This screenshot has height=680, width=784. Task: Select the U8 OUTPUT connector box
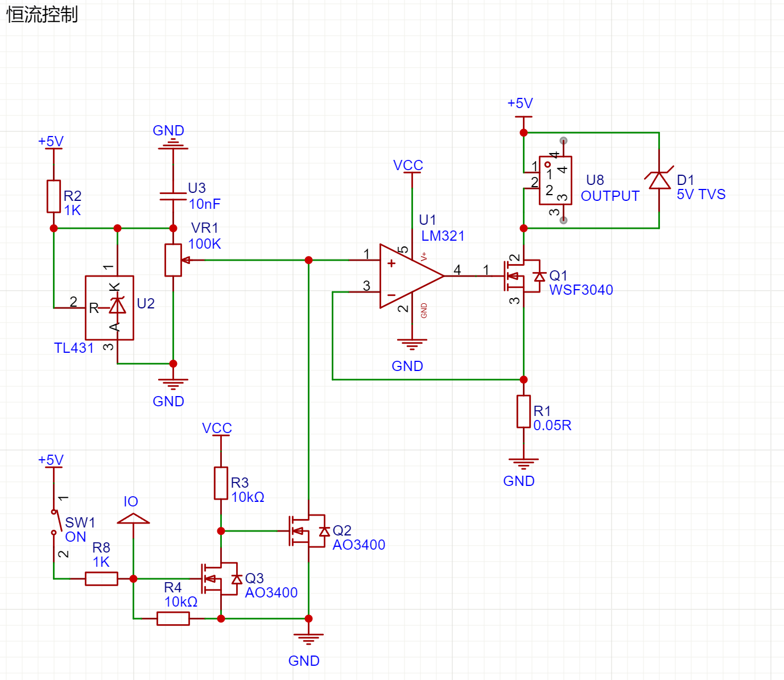point(555,180)
